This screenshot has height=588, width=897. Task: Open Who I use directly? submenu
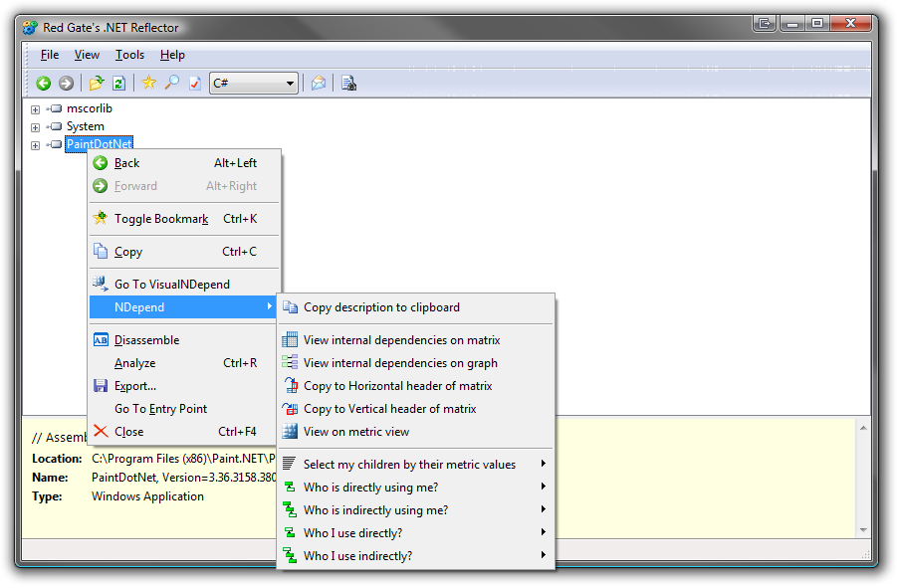(416, 533)
